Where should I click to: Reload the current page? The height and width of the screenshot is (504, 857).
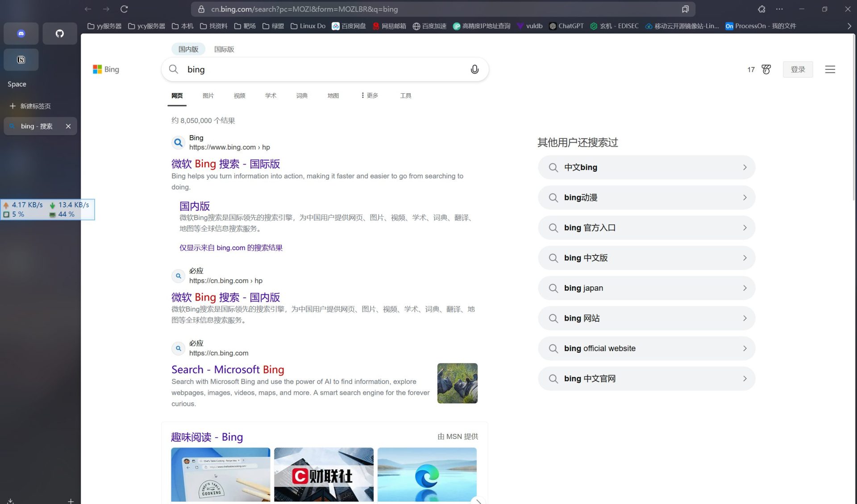tap(125, 8)
